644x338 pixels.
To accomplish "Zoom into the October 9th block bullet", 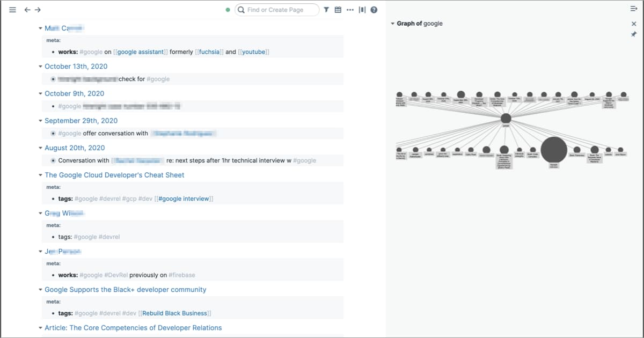I will click(x=53, y=106).
